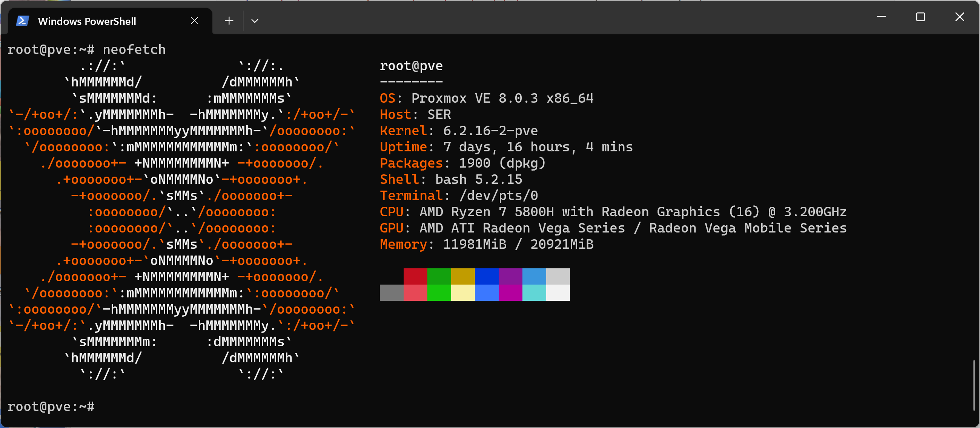Select the Windows PowerShell tab
Viewport: 980px width, 428px height.
click(x=87, y=21)
